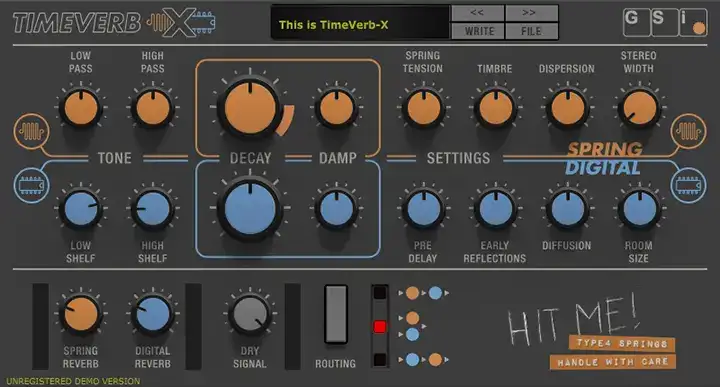Image resolution: width=720 pixels, height=387 pixels.
Task: Click the TYPE4 SPRINGS label
Action: click(622, 343)
